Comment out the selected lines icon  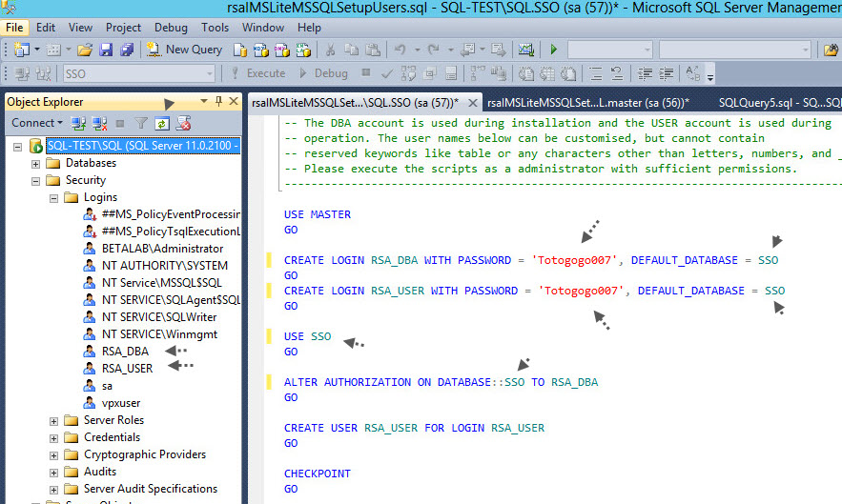pyautogui.click(x=596, y=73)
